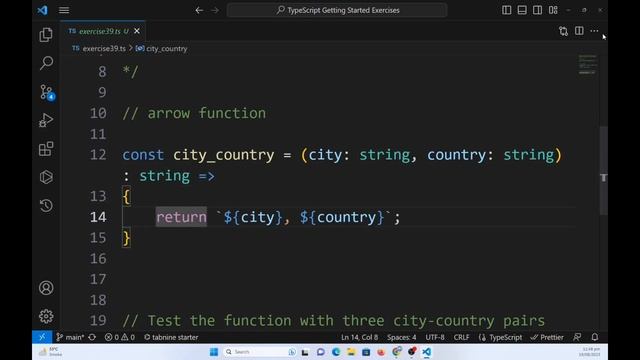Click the opening brace on line 13

[x=127, y=196]
